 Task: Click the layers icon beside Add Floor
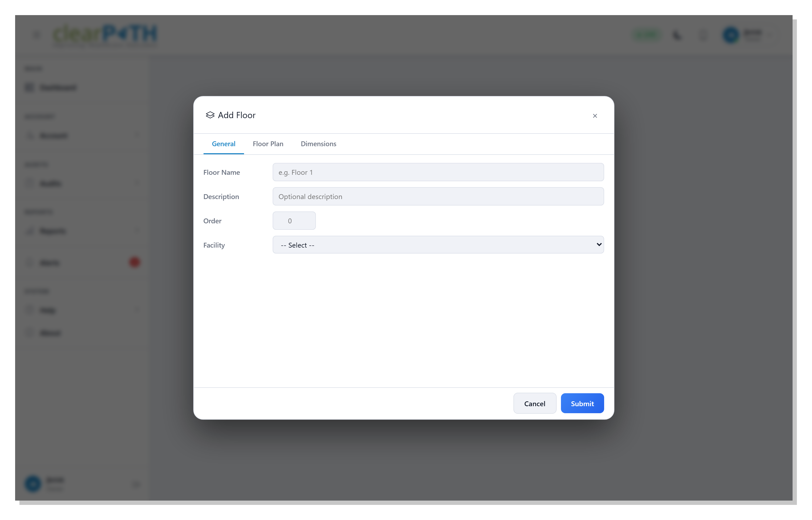click(210, 115)
